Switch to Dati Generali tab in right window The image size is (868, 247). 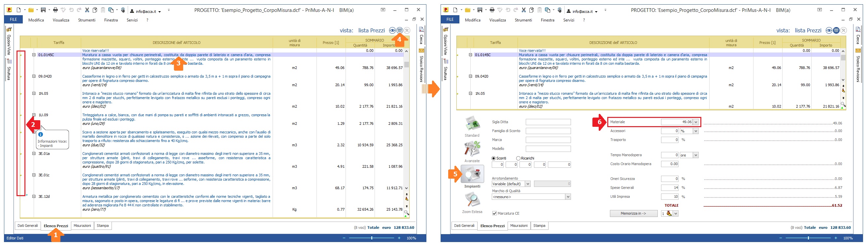pos(464,226)
